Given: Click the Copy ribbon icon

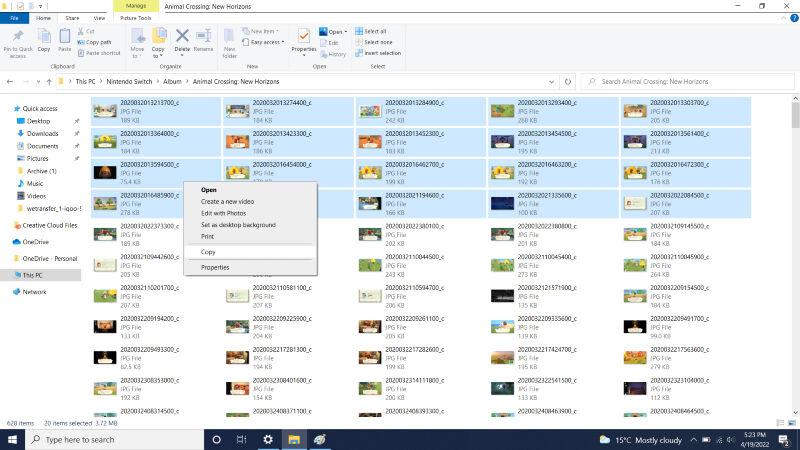Looking at the screenshot, I should tap(44, 41).
